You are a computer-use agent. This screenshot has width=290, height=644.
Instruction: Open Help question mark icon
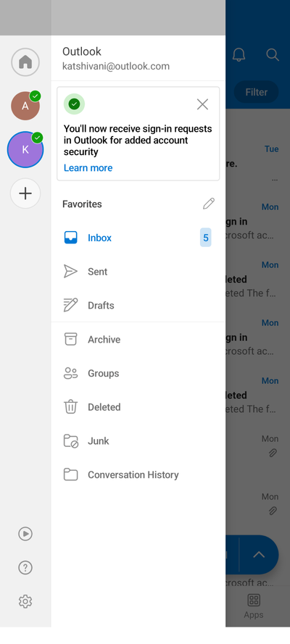[25, 568]
